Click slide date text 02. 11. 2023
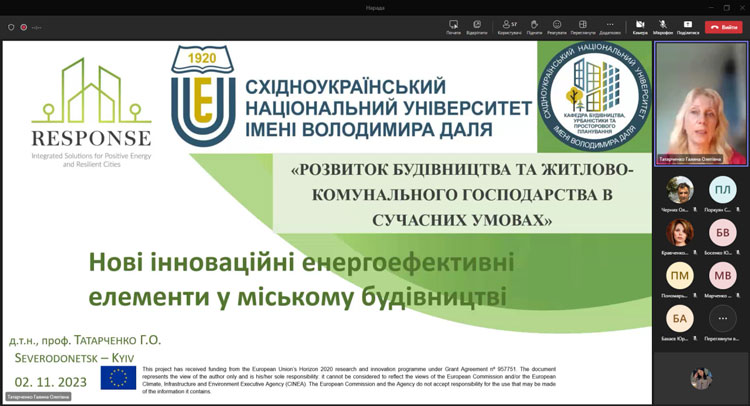The height and width of the screenshot is (406, 750). click(51, 382)
